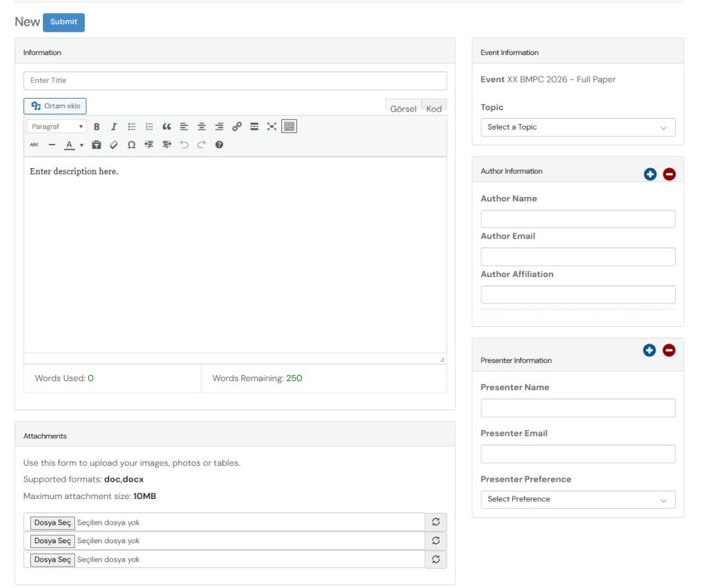
Task: Open the special character (Omega) picker
Action: tap(131, 145)
